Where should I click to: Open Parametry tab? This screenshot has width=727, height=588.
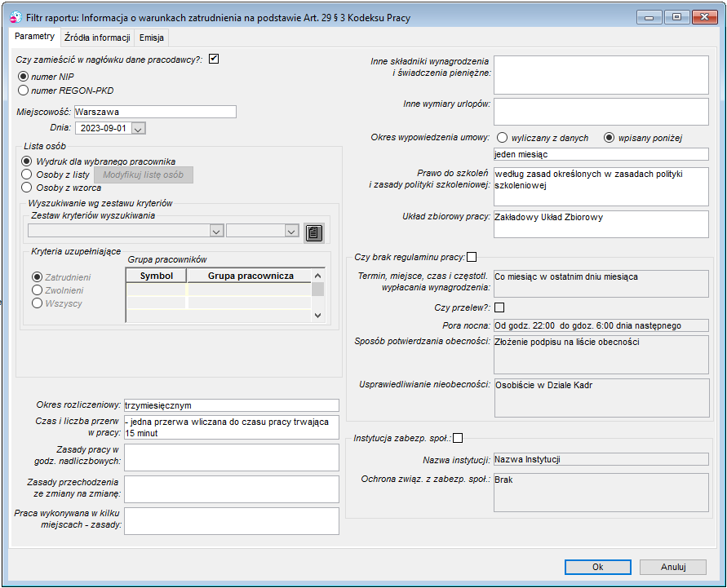(x=34, y=36)
